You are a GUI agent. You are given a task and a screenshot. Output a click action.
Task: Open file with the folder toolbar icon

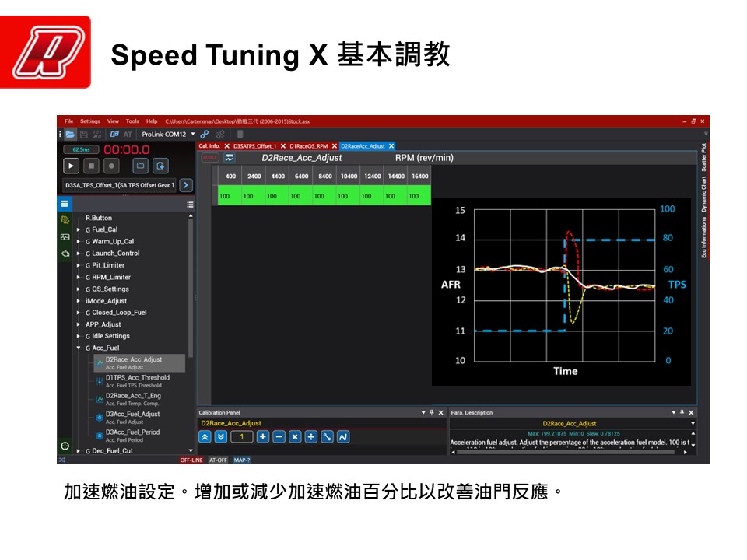coord(70,135)
